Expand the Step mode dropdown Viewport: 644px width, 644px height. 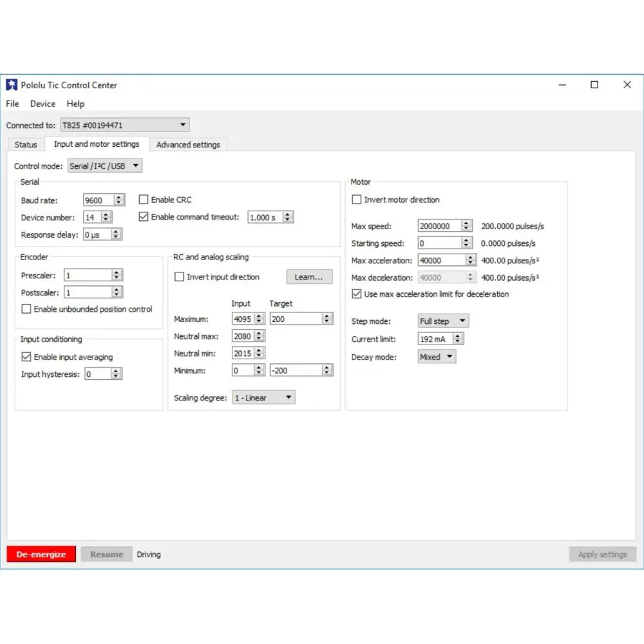(443, 321)
